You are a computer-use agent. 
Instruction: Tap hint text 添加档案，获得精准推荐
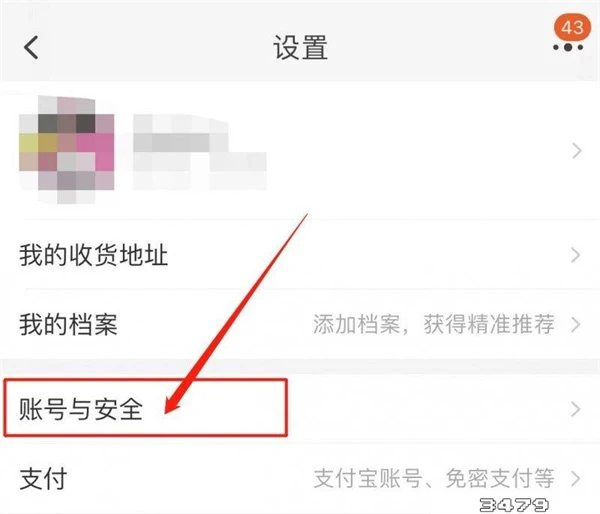tap(434, 324)
